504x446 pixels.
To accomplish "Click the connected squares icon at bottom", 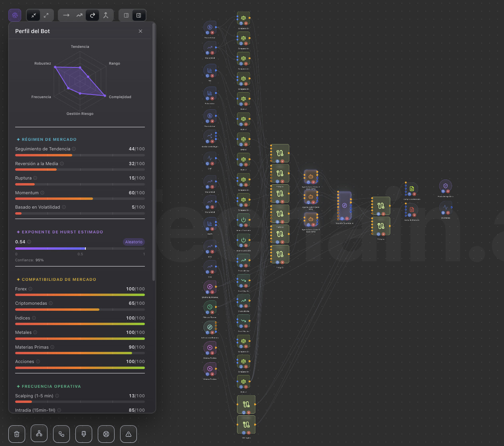I will (61, 434).
